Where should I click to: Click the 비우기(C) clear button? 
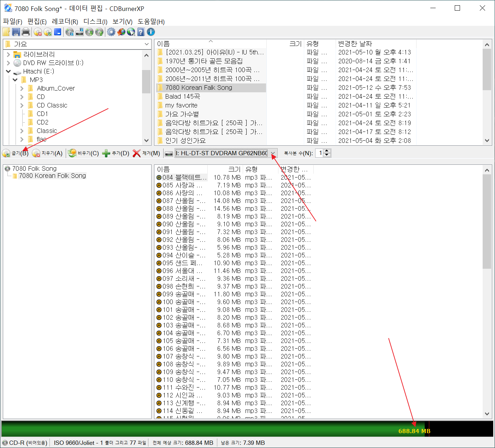(83, 153)
